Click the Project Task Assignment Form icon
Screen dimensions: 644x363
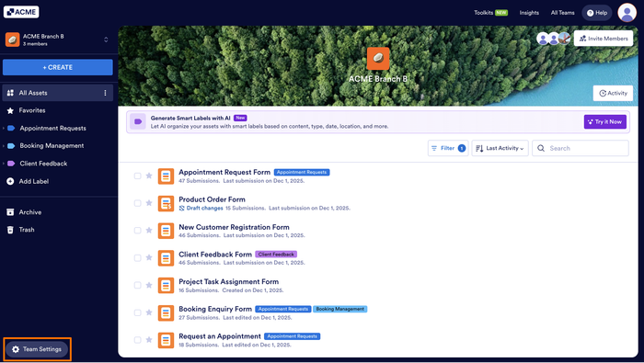coord(166,286)
